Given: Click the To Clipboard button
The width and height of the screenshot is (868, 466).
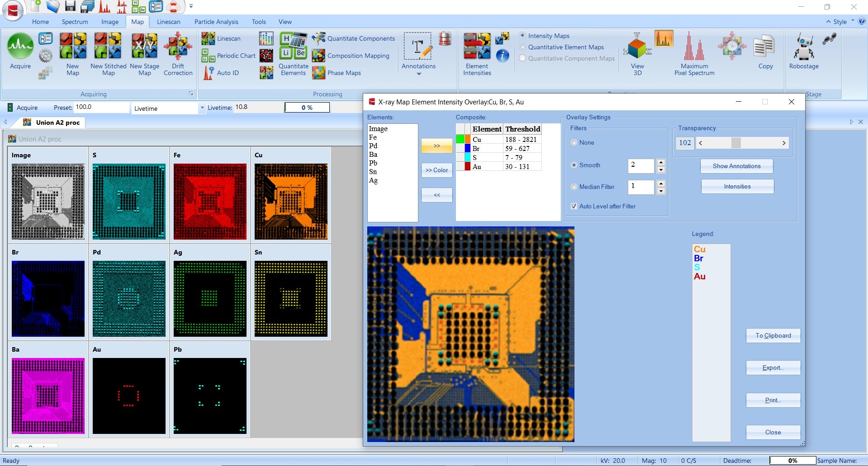Looking at the screenshot, I should 773,335.
